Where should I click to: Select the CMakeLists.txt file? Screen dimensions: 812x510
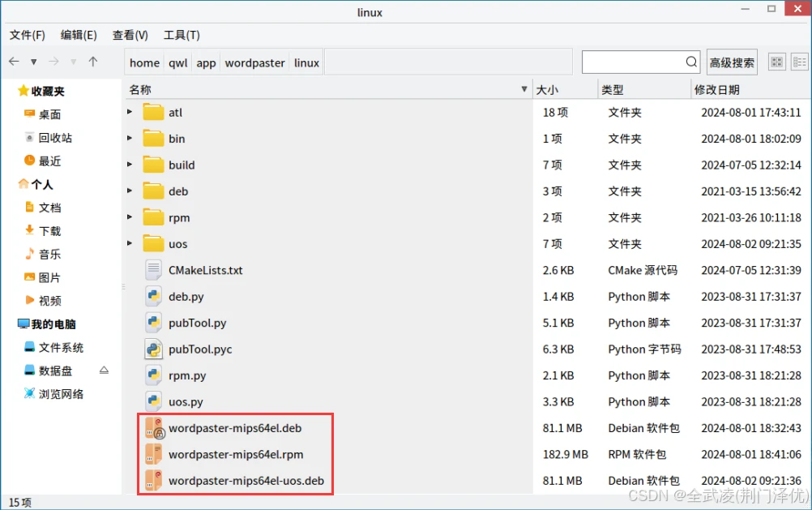pos(206,270)
